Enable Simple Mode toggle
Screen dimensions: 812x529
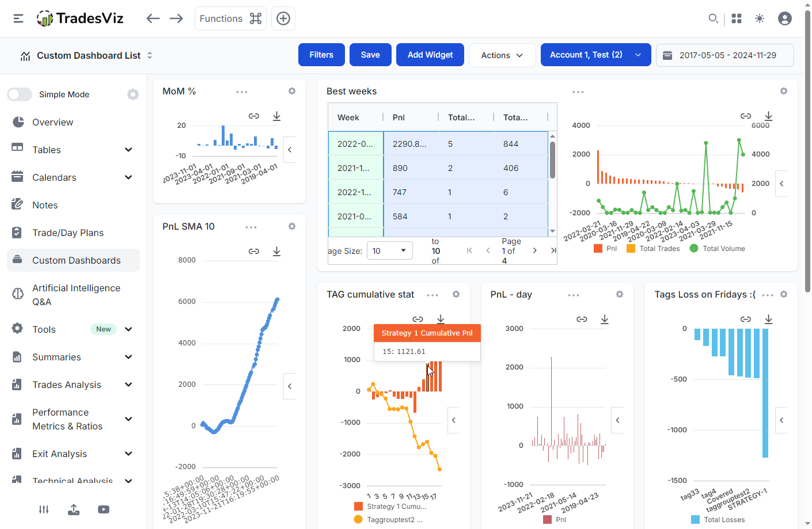(x=20, y=94)
